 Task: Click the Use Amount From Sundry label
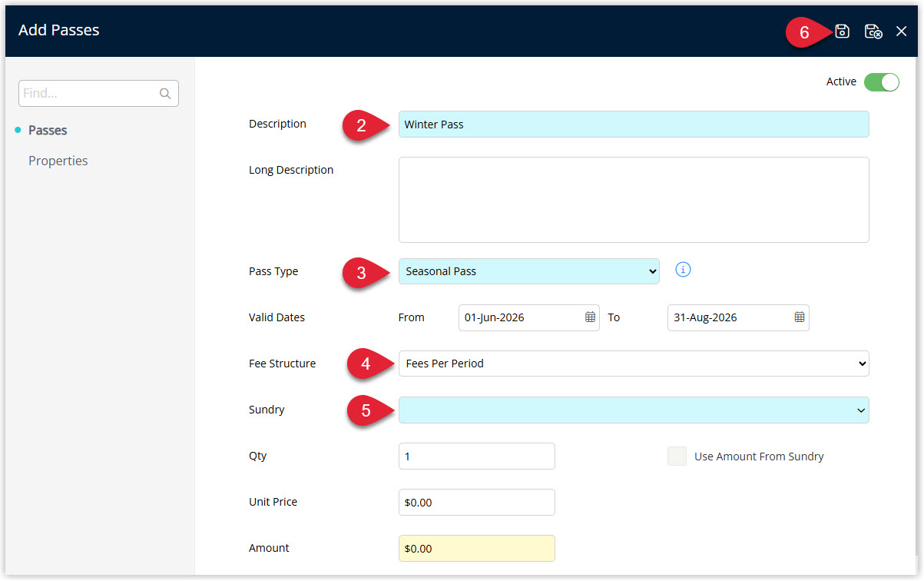(x=759, y=456)
